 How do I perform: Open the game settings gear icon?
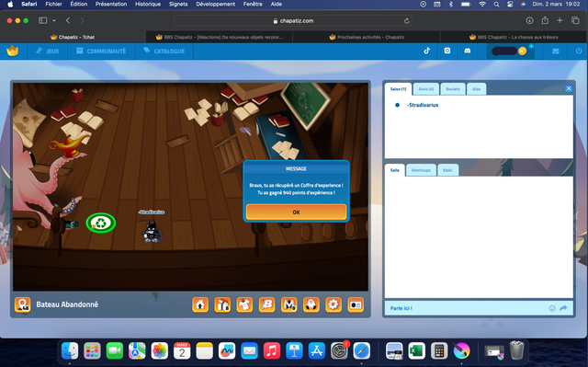pos(334,304)
